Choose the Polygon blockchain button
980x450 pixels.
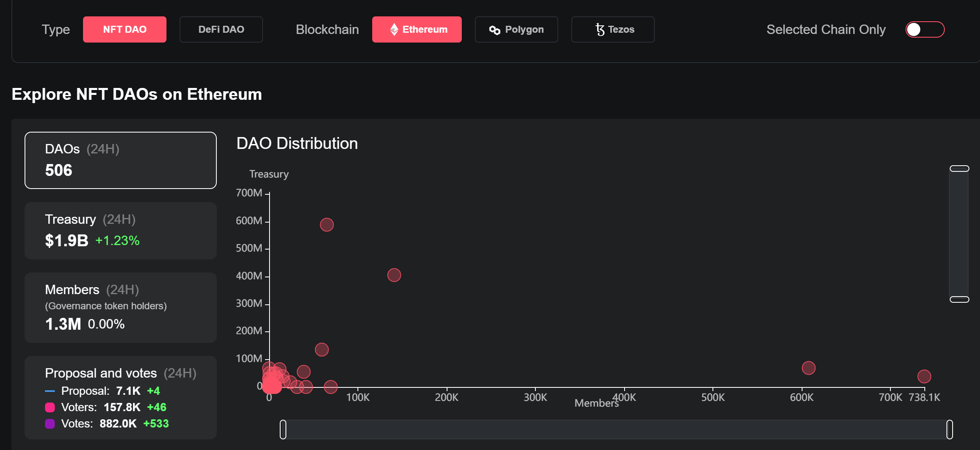(x=516, y=29)
